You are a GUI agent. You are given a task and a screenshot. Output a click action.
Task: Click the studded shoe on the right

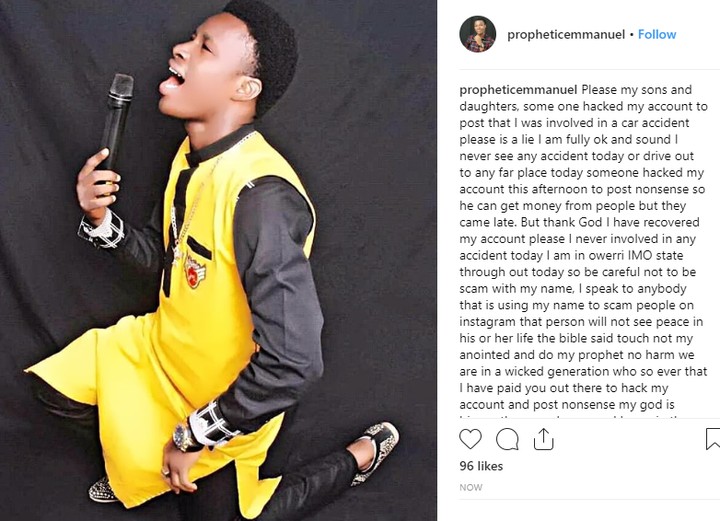[376, 452]
